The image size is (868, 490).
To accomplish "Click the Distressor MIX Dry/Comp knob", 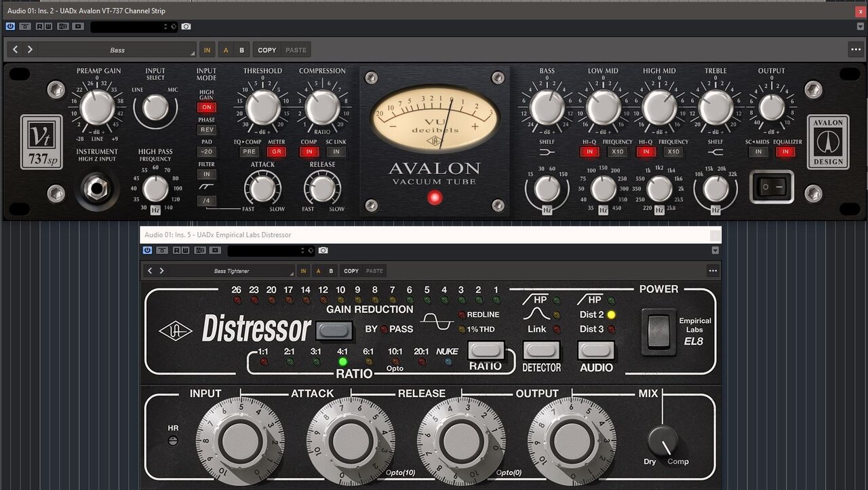I will pyautogui.click(x=663, y=441).
